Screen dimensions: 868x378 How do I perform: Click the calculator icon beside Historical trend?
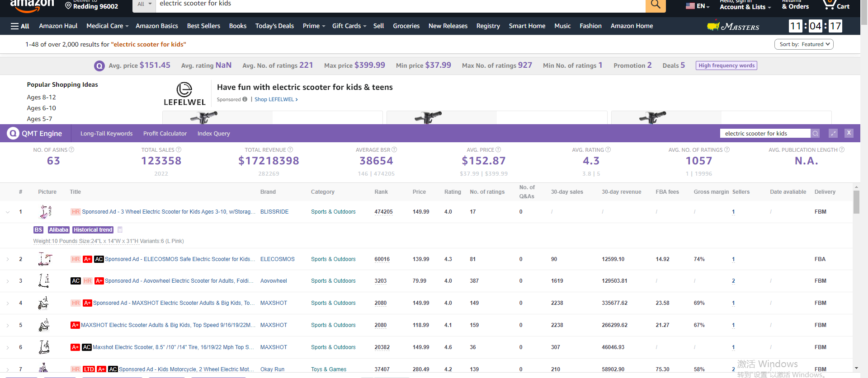point(120,230)
